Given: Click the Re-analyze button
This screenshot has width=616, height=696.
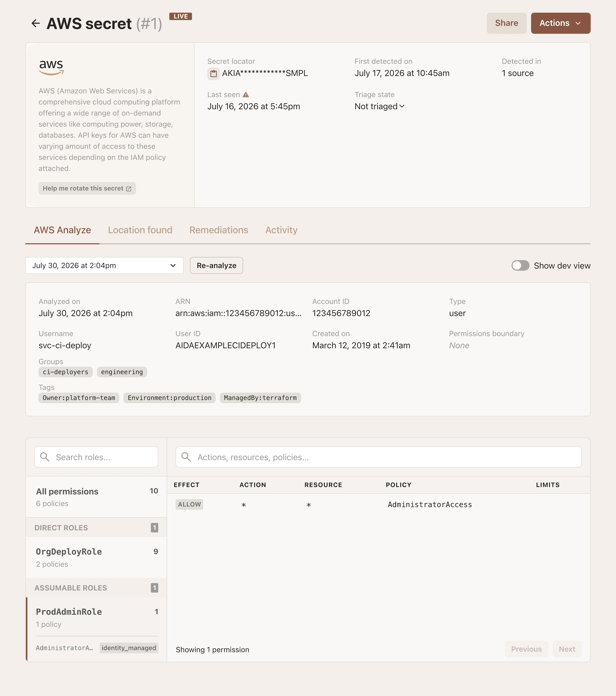Looking at the screenshot, I should pyautogui.click(x=216, y=266).
